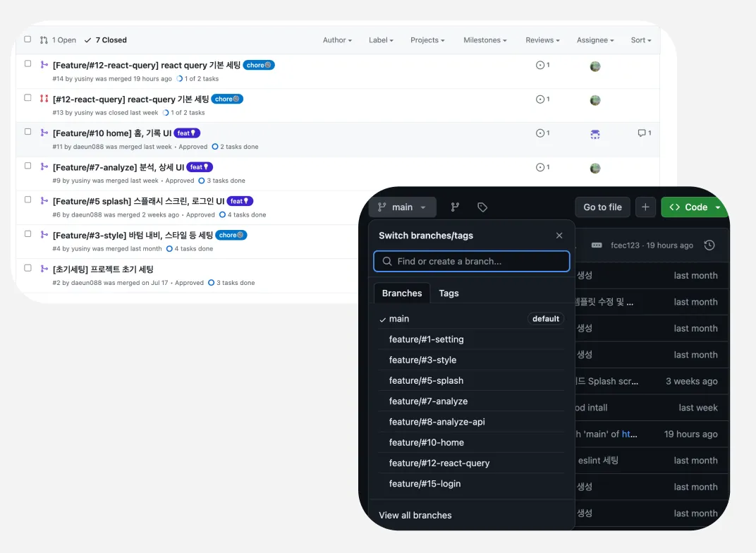
Task: Select the Feature/#5 splash PR checkbox
Action: [x=28, y=200]
